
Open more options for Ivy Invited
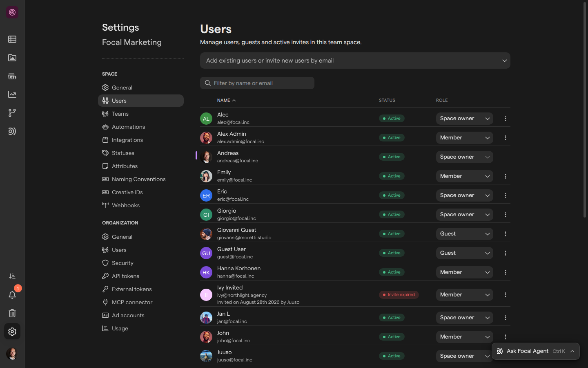[506, 295]
